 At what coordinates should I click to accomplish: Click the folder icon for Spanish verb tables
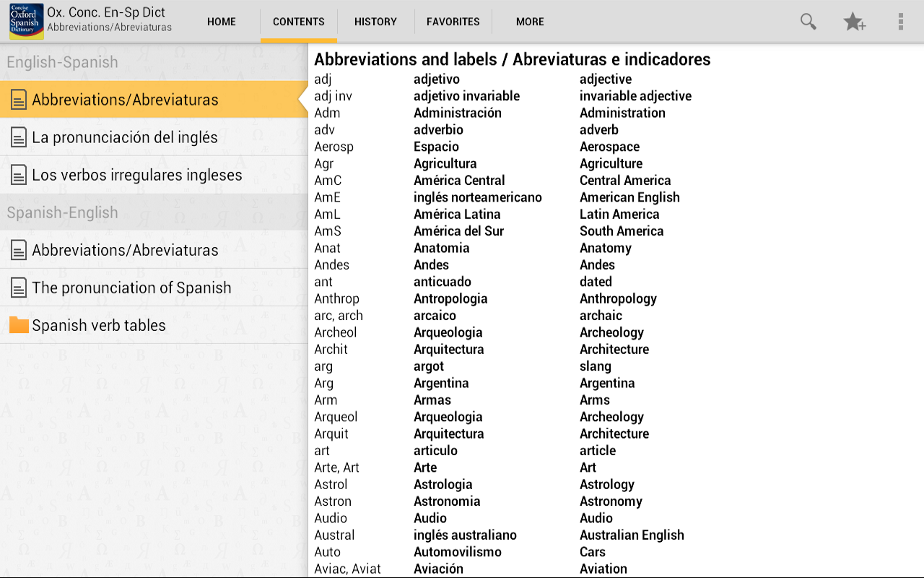[19, 325]
